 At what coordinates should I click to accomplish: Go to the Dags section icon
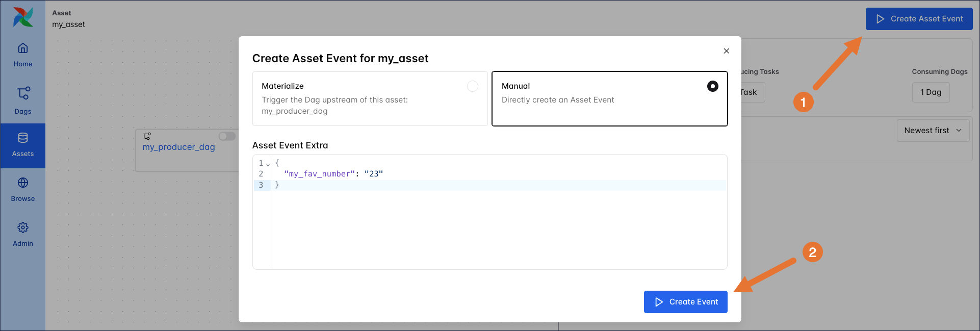pyautogui.click(x=23, y=93)
